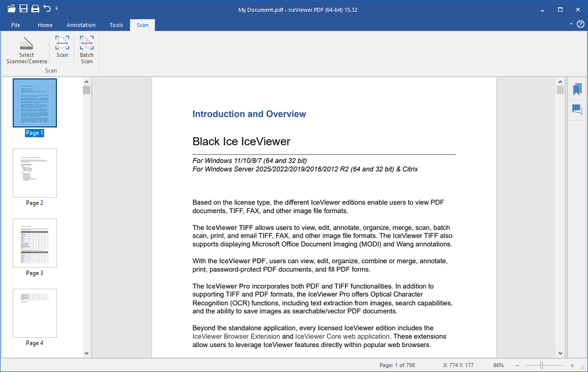
Task: Follow the IceViewer Core web application link
Action: [342, 336]
